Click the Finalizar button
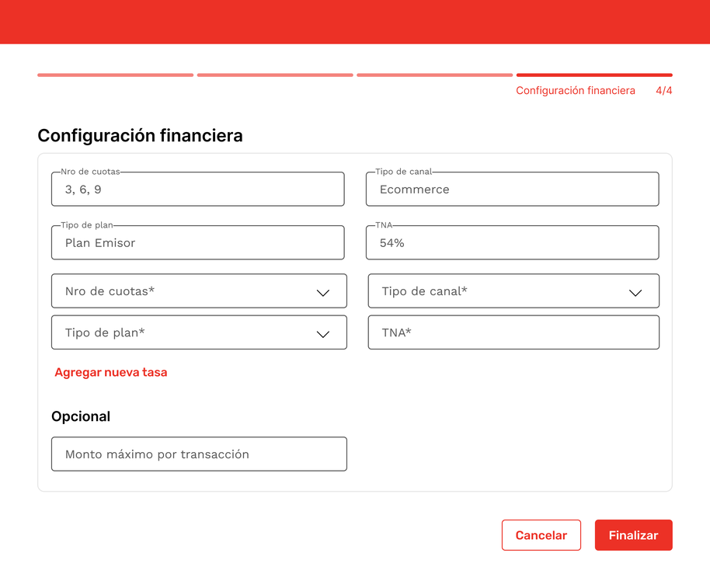 tap(633, 535)
